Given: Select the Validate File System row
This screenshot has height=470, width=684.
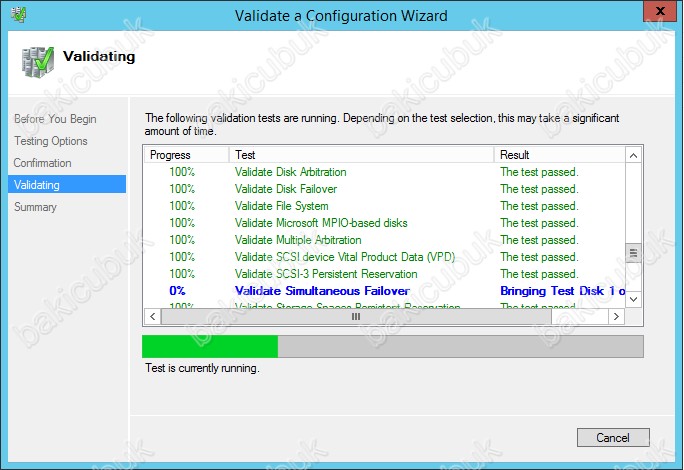Looking at the screenshot, I should pyautogui.click(x=385, y=206).
